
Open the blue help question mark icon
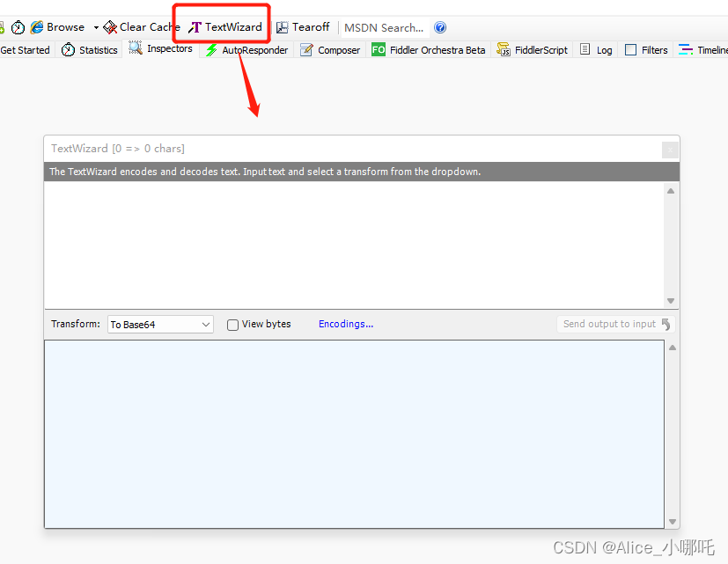(440, 27)
